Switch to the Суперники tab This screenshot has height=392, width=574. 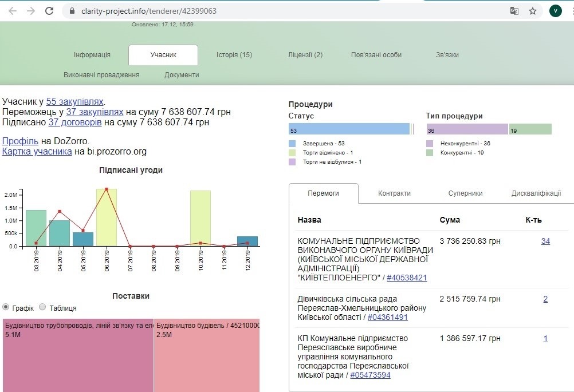tap(465, 193)
